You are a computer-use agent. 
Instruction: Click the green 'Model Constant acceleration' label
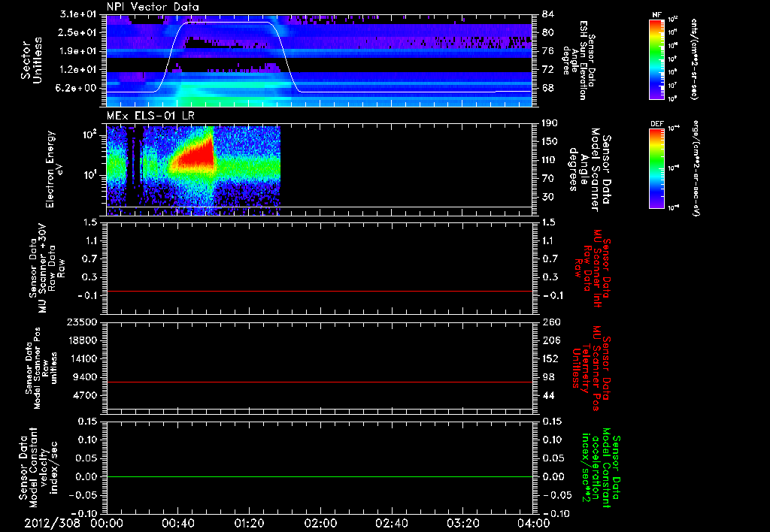click(x=601, y=468)
